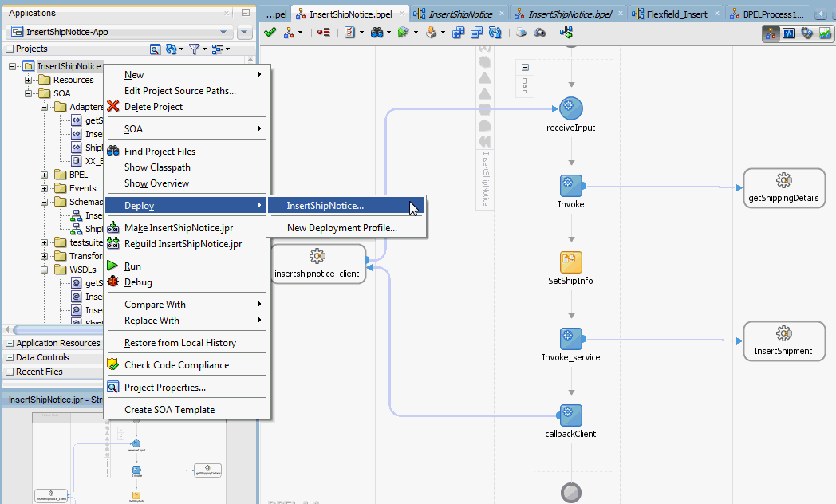Image resolution: width=836 pixels, height=504 pixels.
Task: Click the binoculars search icon in toolbar
Action: click(377, 33)
